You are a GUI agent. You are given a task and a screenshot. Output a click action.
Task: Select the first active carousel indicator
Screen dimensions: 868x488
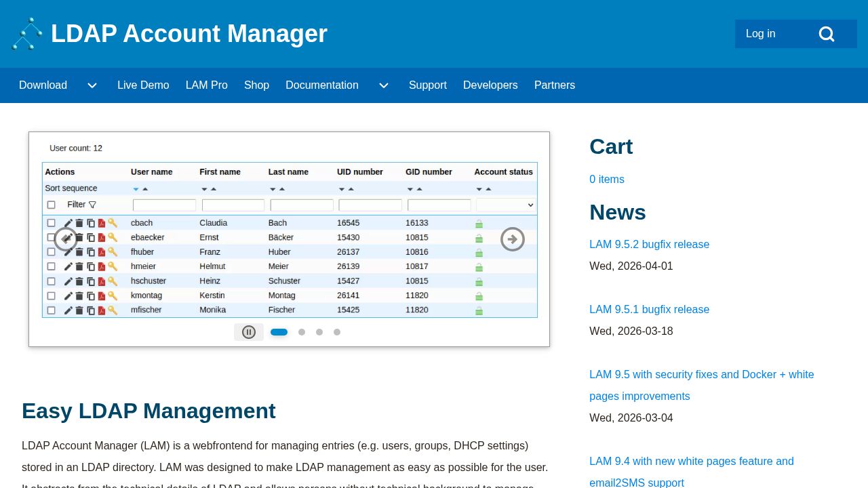[279, 332]
